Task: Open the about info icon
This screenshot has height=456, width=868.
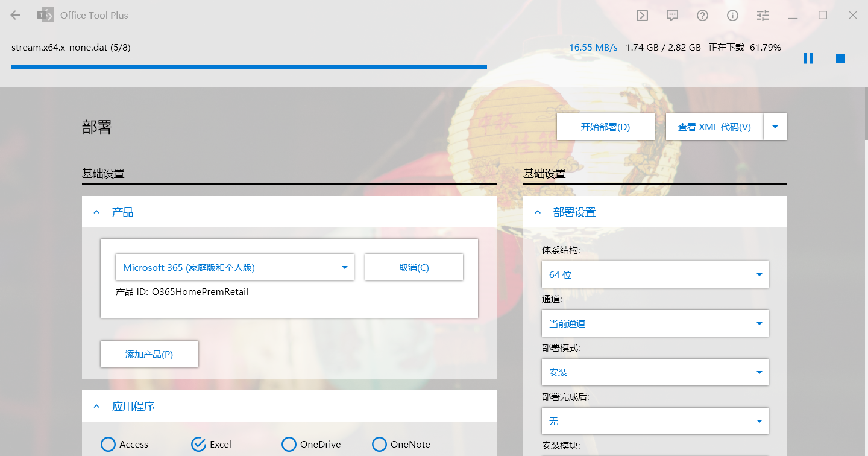Action: [x=732, y=16]
